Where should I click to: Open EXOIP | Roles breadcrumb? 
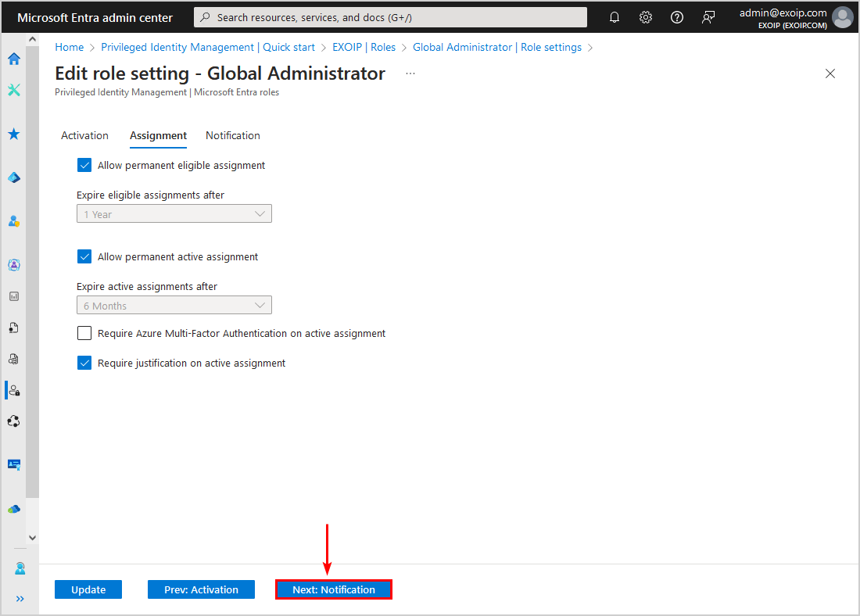tap(364, 47)
